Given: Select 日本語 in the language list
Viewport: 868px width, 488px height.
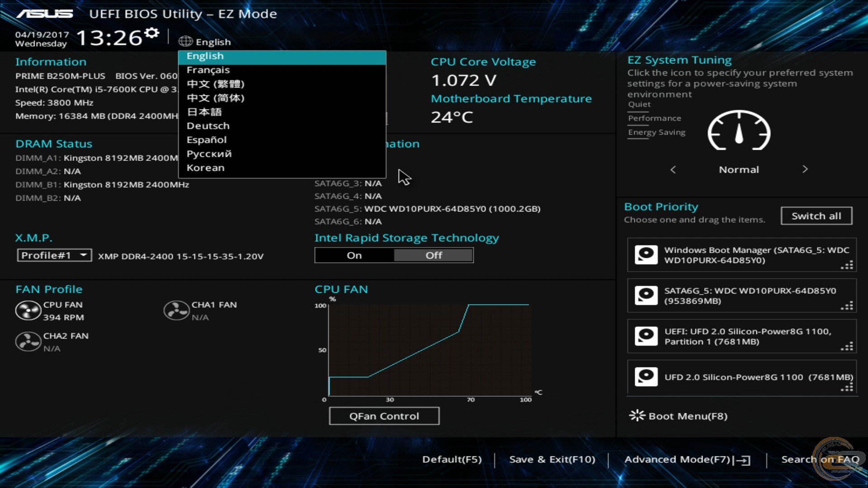Looking at the screenshot, I should (x=282, y=112).
